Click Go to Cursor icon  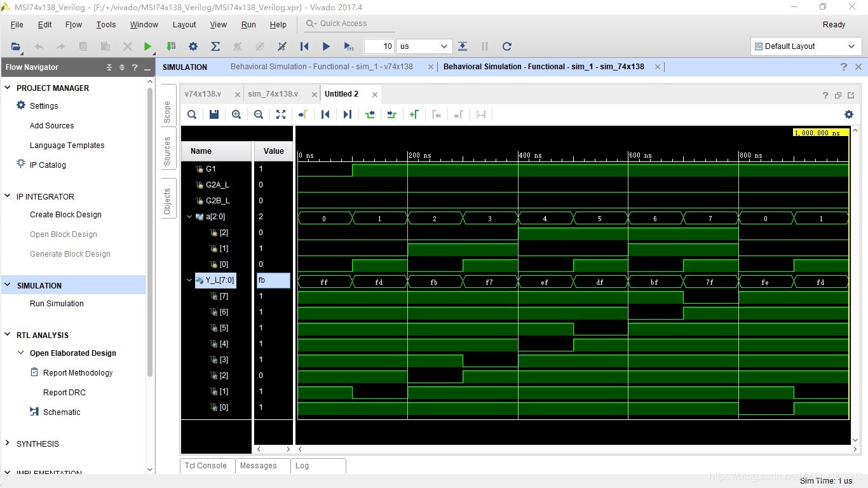303,114
